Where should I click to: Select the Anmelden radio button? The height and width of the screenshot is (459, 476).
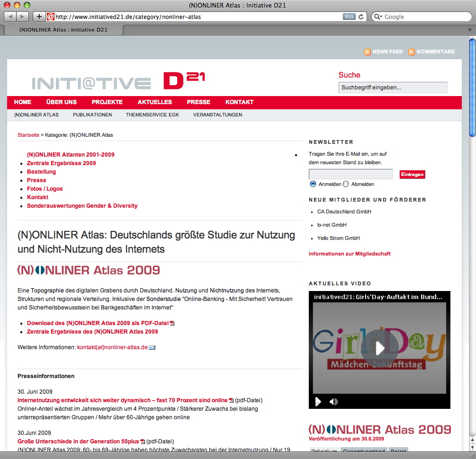(x=312, y=184)
